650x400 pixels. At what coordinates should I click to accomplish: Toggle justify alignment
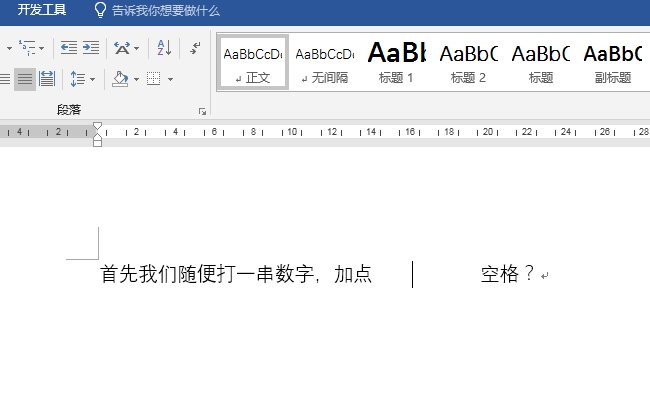point(25,79)
